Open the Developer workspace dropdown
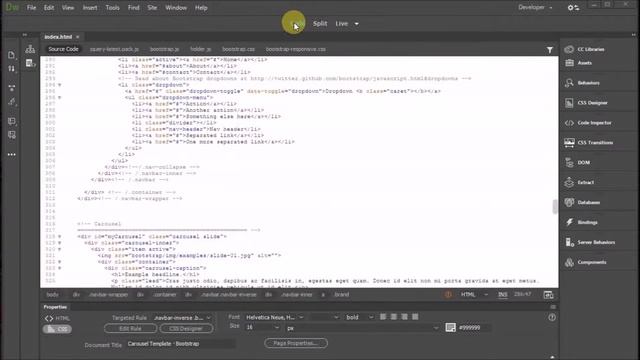The height and width of the screenshot is (360, 640). [535, 7]
